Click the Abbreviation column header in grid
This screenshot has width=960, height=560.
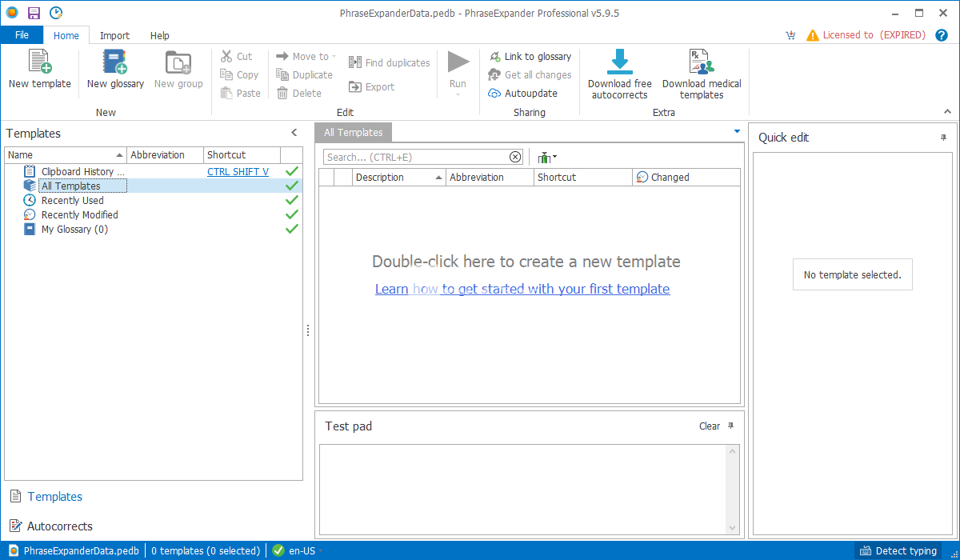(x=490, y=178)
